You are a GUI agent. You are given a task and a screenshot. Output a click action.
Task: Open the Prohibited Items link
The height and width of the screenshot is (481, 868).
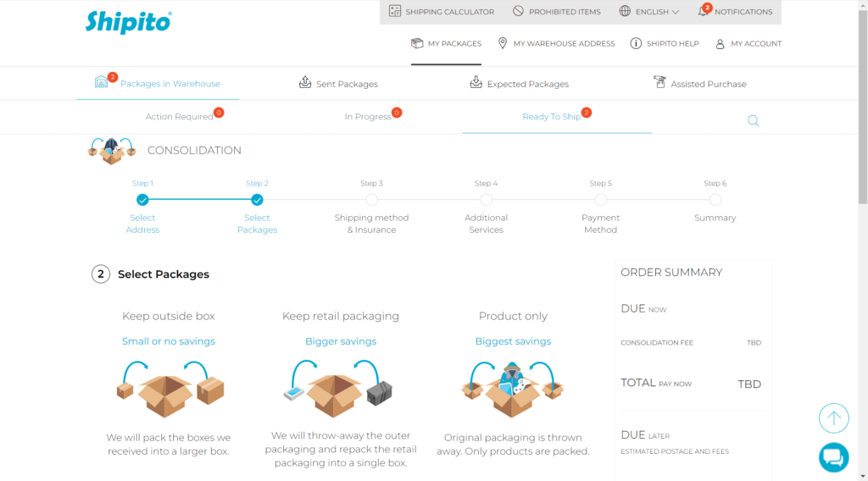pos(565,12)
